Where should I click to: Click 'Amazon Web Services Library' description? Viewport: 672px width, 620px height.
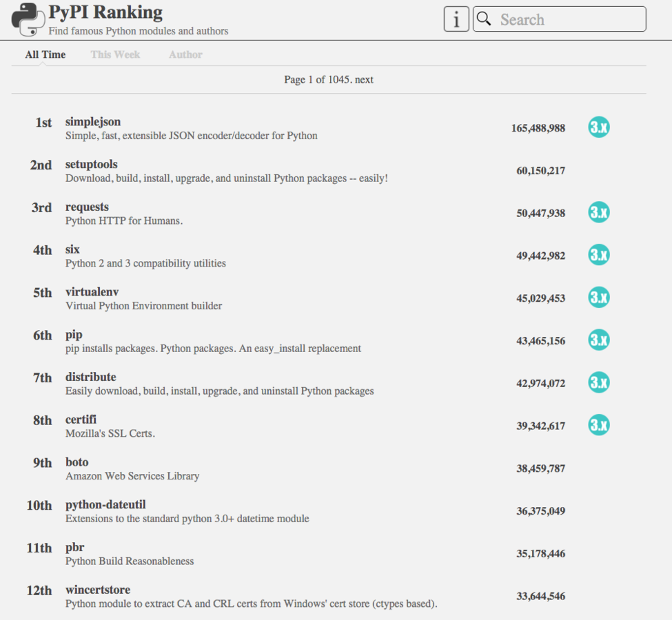(x=132, y=476)
